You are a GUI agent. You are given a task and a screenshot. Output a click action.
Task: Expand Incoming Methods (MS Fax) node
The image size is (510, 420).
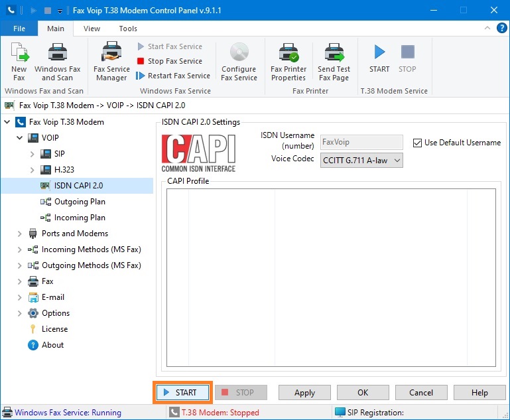coord(19,249)
